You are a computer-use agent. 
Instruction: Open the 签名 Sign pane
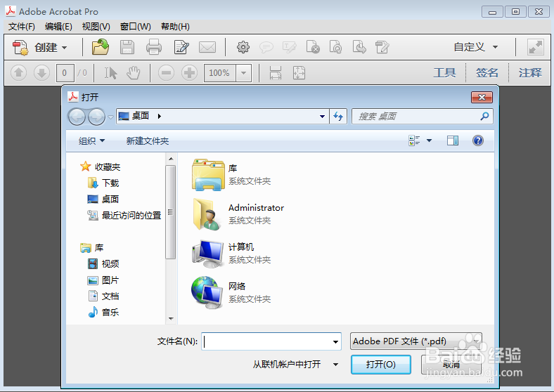(487, 73)
